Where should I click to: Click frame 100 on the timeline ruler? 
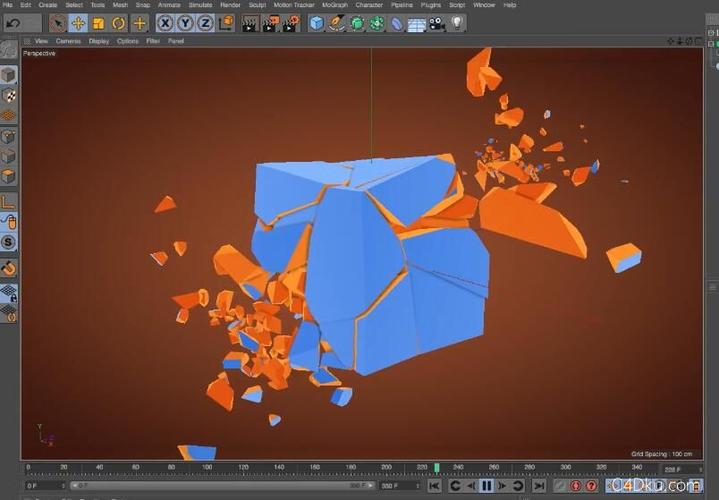point(207,467)
